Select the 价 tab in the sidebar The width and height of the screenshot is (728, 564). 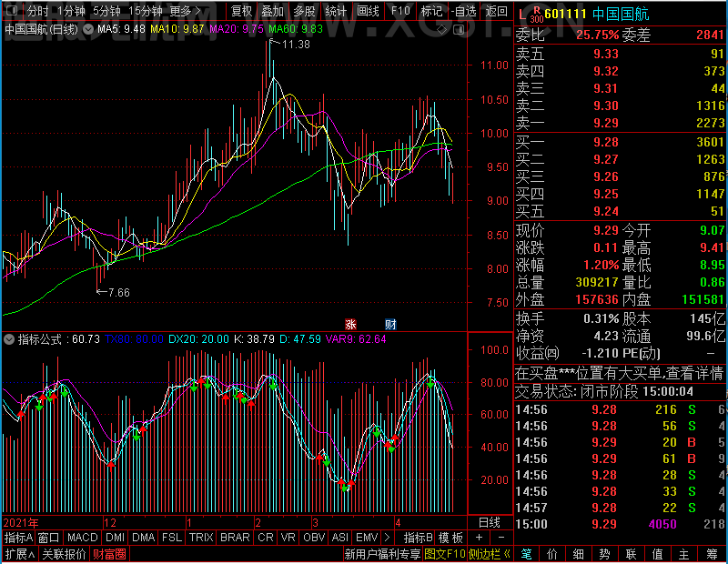[552, 554]
